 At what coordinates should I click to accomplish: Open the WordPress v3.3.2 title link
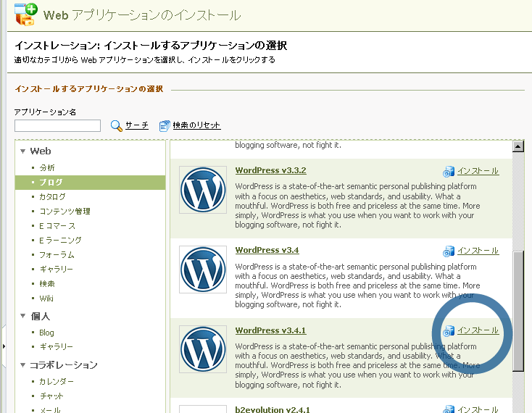coord(271,170)
